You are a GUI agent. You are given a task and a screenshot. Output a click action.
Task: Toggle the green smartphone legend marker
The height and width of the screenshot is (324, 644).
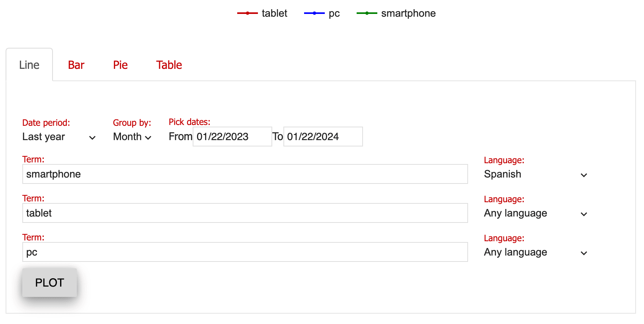[x=367, y=13]
